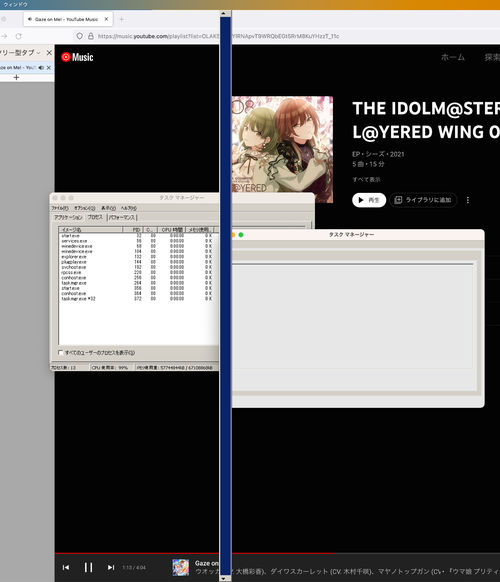Screen dimensions: 500x582
Task: Sort by the PID column header
Action: click(x=133, y=230)
